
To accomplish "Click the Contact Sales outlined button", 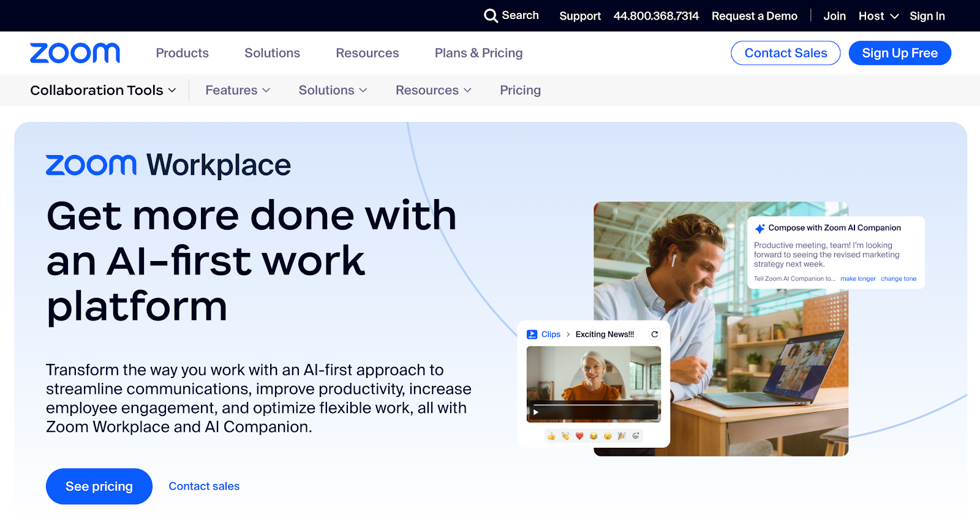I will tap(785, 53).
